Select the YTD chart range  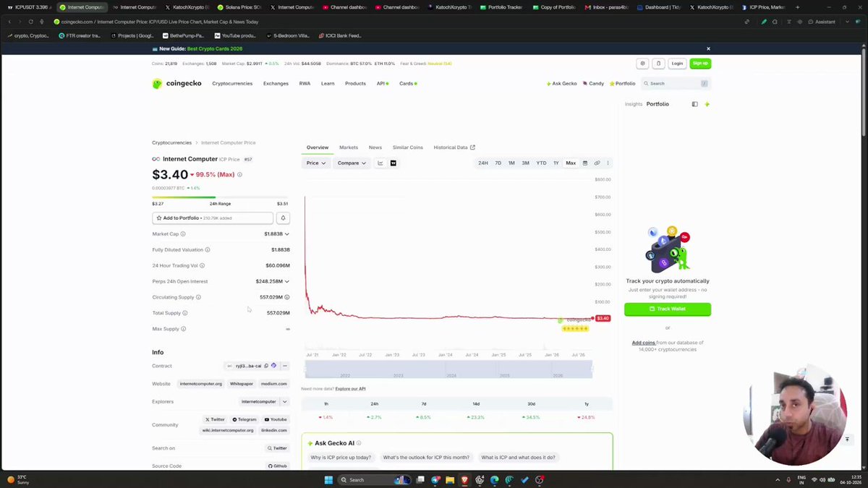tap(541, 163)
